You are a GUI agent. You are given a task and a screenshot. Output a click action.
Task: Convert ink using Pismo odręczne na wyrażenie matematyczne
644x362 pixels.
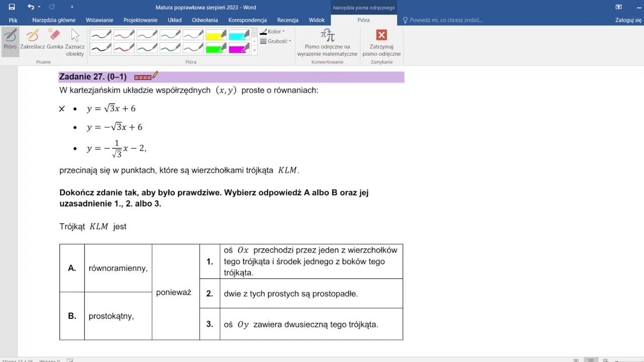click(x=327, y=43)
